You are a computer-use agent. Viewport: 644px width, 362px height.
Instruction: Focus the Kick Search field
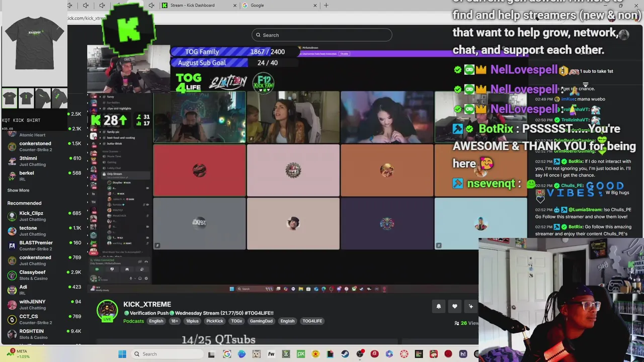[x=322, y=35]
